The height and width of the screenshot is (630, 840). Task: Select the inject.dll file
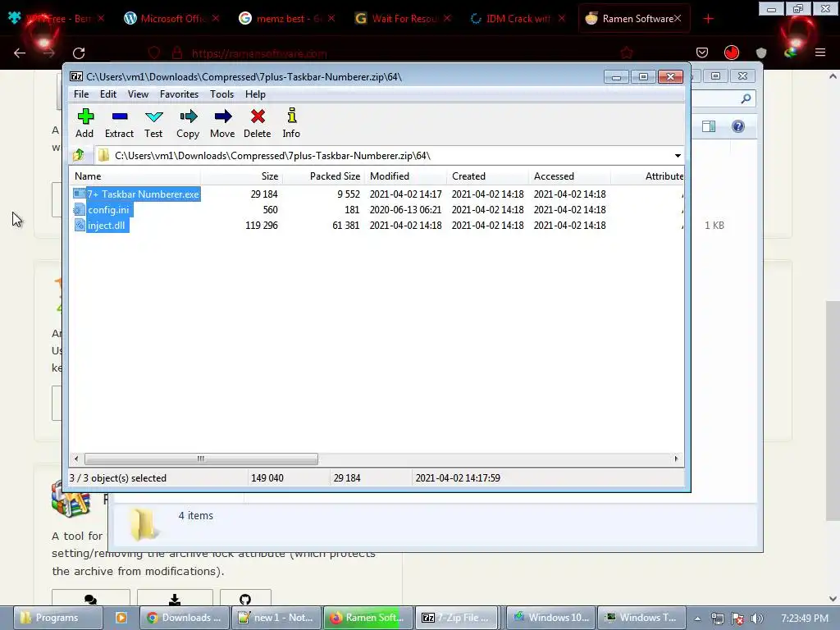pyautogui.click(x=101, y=225)
